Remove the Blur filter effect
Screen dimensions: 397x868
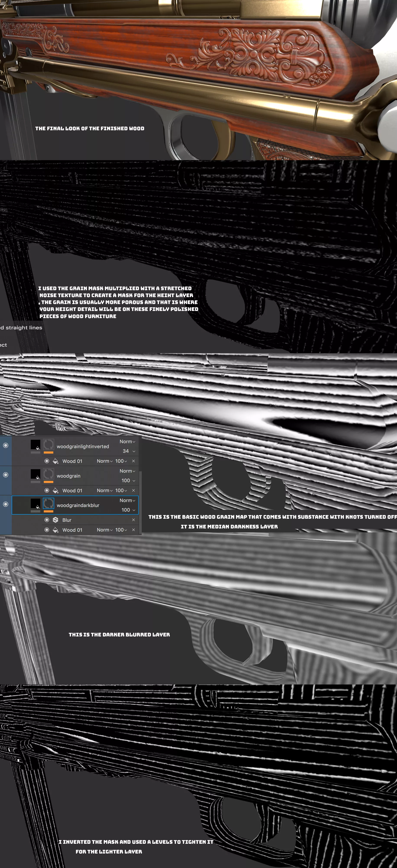click(x=133, y=520)
